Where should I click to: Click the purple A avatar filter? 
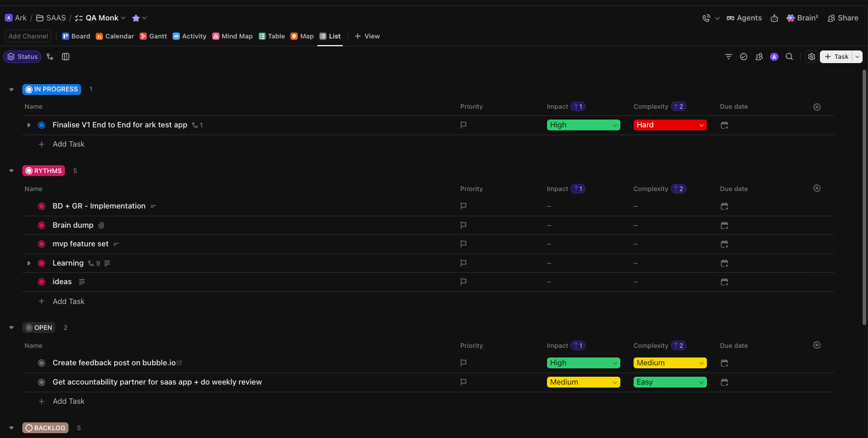tap(774, 56)
